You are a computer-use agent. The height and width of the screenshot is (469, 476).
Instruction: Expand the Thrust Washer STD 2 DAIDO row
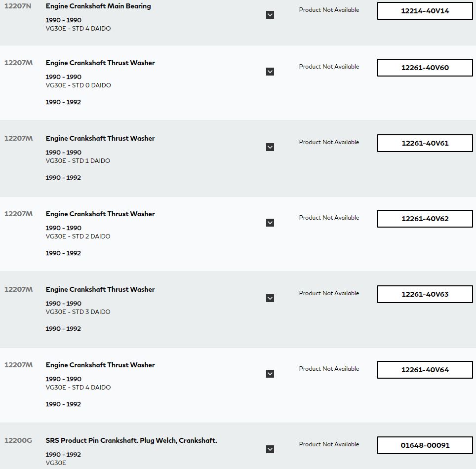pyautogui.click(x=270, y=223)
